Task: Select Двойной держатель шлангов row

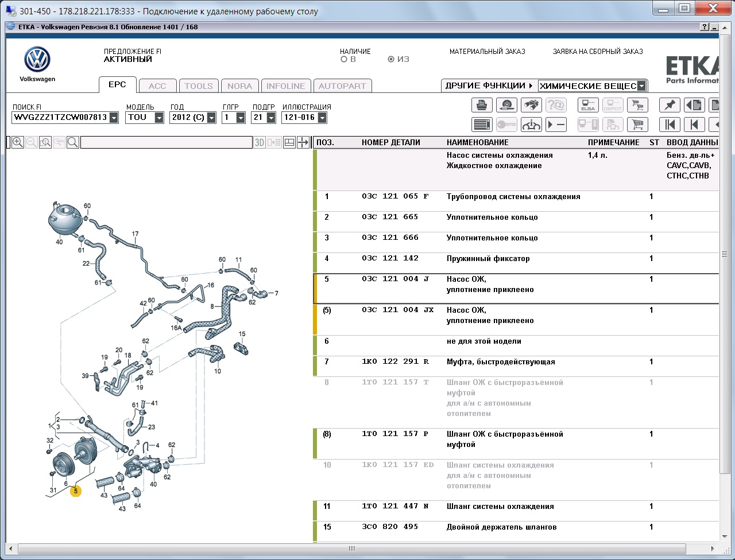Action: [517, 531]
